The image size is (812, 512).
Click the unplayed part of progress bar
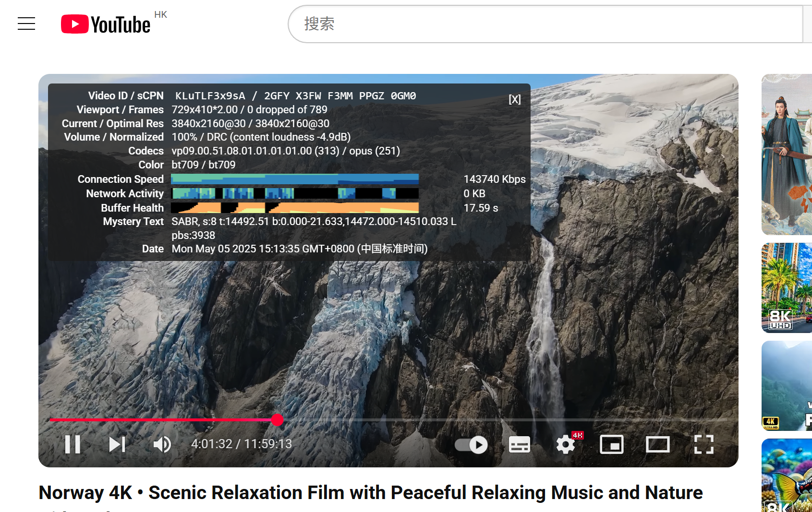(x=504, y=420)
